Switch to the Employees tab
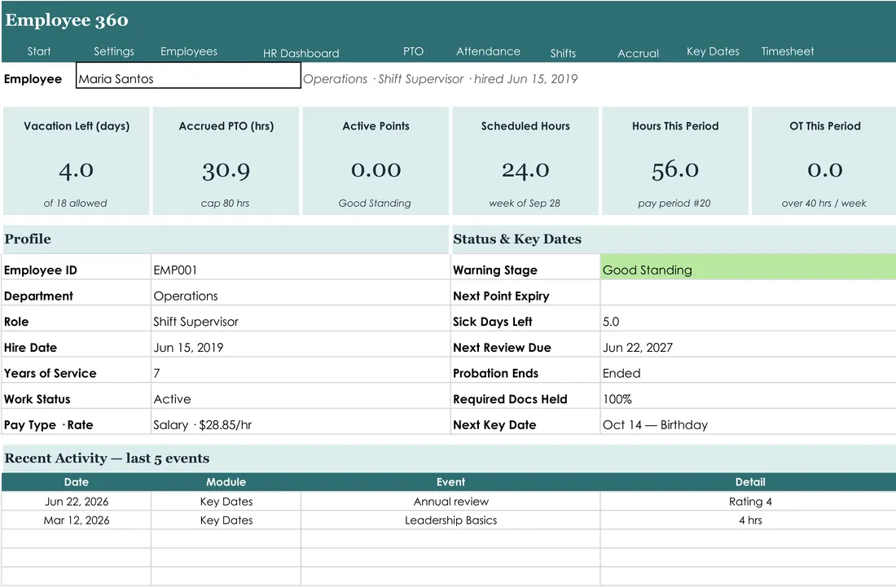Image resolution: width=896 pixels, height=588 pixels. tap(189, 51)
